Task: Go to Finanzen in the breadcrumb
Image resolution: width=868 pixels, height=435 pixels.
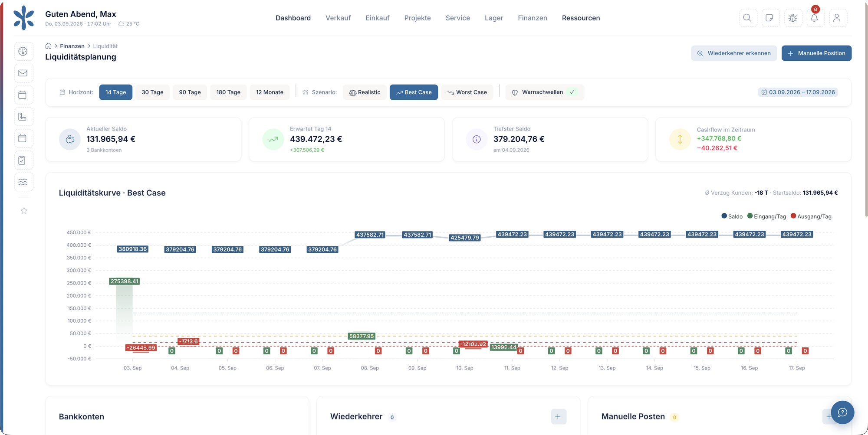Action: pyautogui.click(x=72, y=46)
